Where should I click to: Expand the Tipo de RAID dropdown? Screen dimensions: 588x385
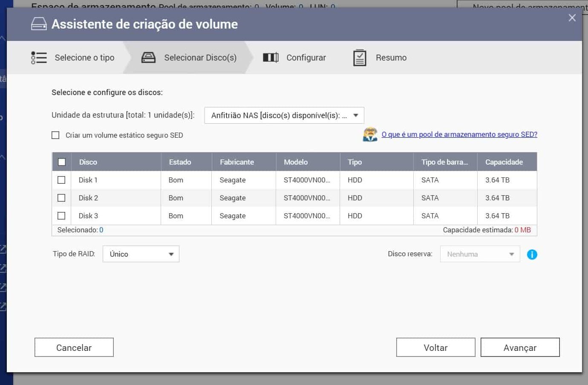[x=141, y=254]
